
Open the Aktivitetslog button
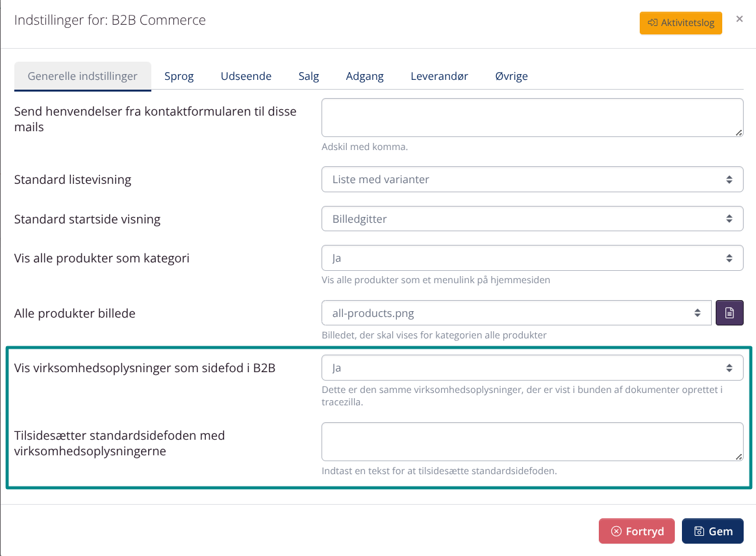tap(681, 22)
